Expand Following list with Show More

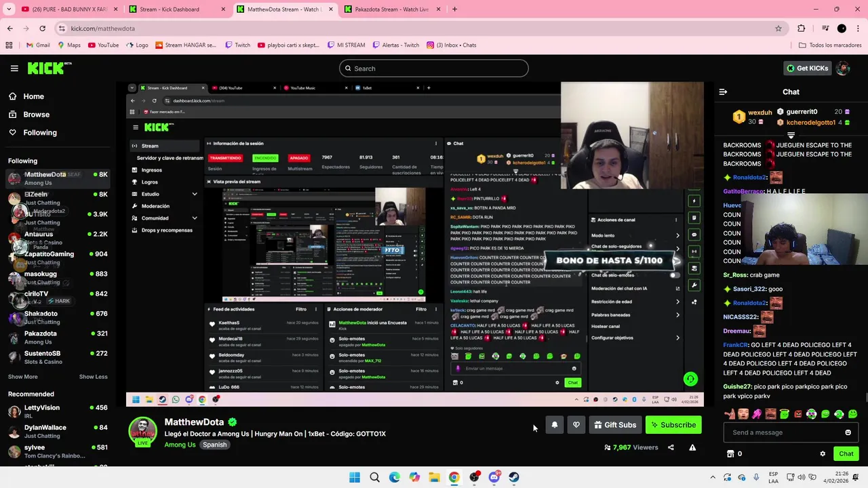(x=23, y=377)
